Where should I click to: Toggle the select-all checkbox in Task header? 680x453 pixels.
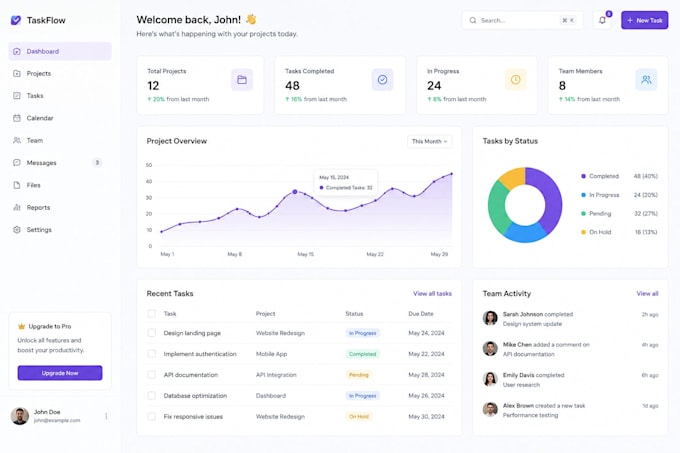(151, 313)
